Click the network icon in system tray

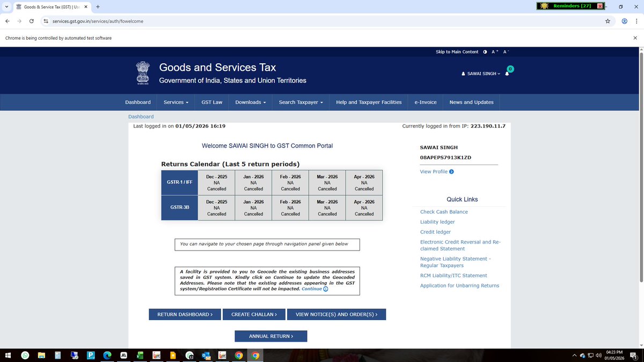[x=590, y=355]
